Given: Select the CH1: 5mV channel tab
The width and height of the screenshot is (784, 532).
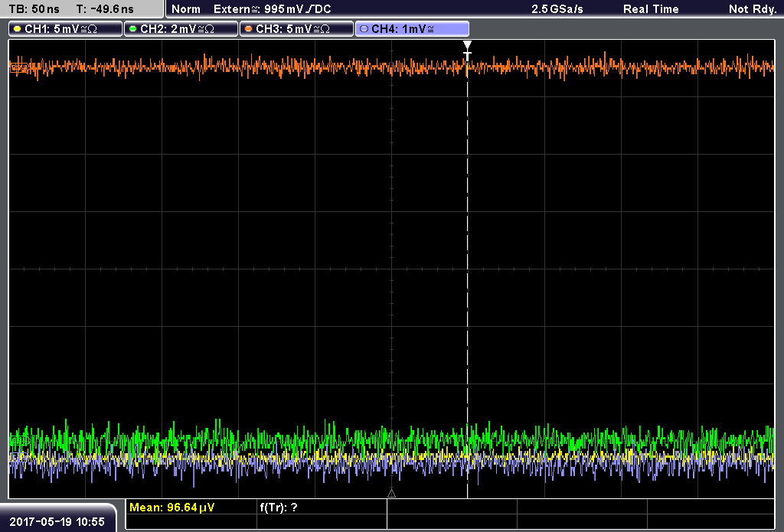Looking at the screenshot, I should (x=66, y=29).
